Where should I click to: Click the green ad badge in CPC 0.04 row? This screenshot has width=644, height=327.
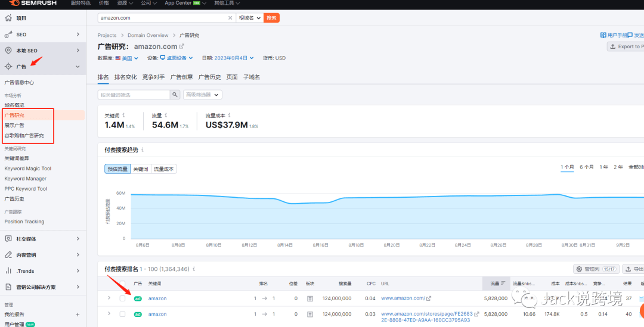click(x=138, y=298)
